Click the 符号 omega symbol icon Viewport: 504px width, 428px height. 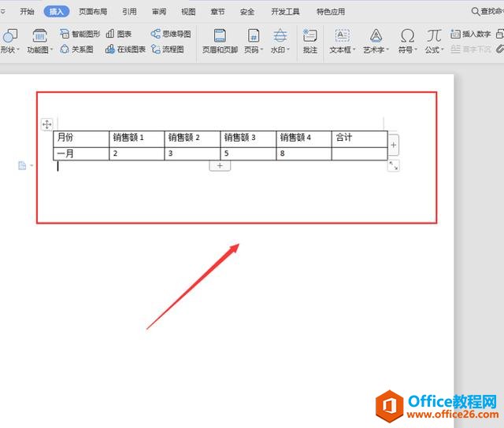click(x=408, y=35)
